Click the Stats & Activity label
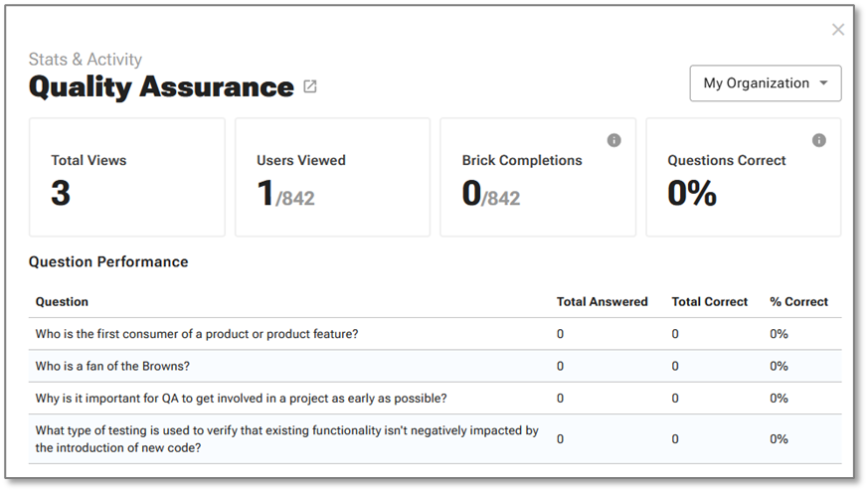This screenshot has height=492, width=868. [x=86, y=60]
